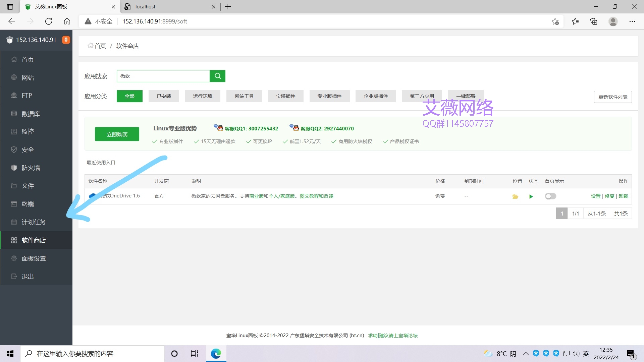The width and height of the screenshot is (644, 362).
Task: Click the 立即购买 button
Action: pyautogui.click(x=117, y=134)
